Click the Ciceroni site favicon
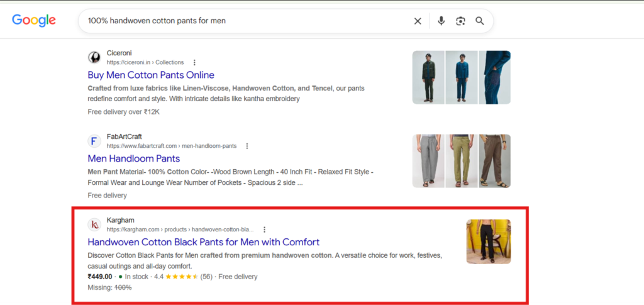Viewport: 644px width, 305px height. click(94, 57)
